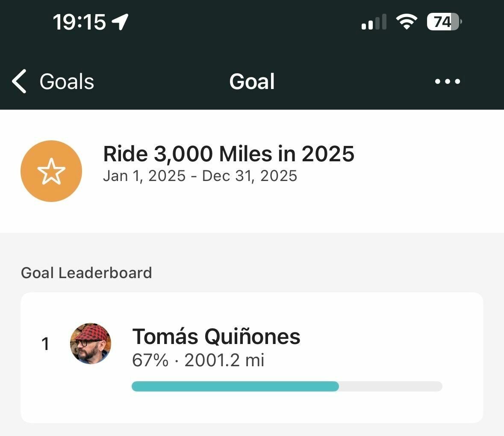Click the location arrow in status bar
This screenshot has width=504, height=436.
120,21
